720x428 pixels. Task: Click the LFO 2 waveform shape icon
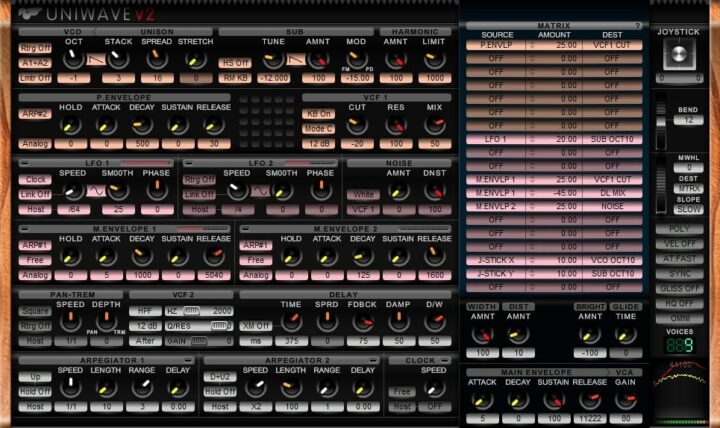click(x=262, y=191)
